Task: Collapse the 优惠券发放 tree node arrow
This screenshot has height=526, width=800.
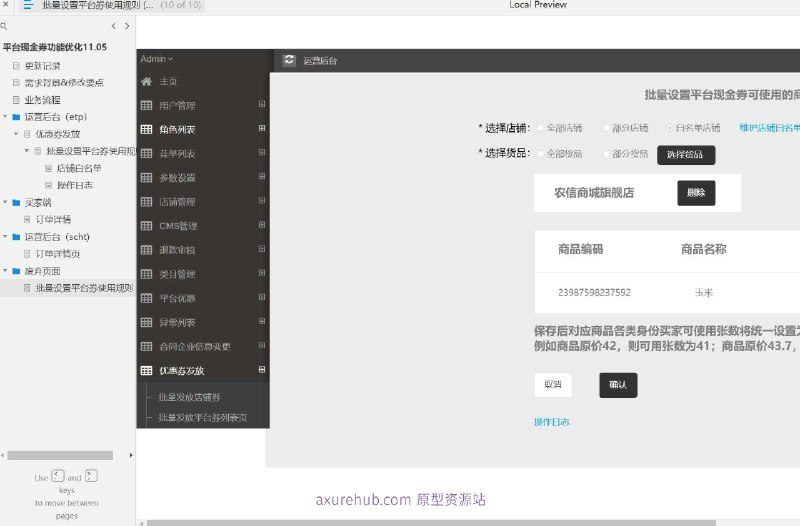Action: coord(16,134)
